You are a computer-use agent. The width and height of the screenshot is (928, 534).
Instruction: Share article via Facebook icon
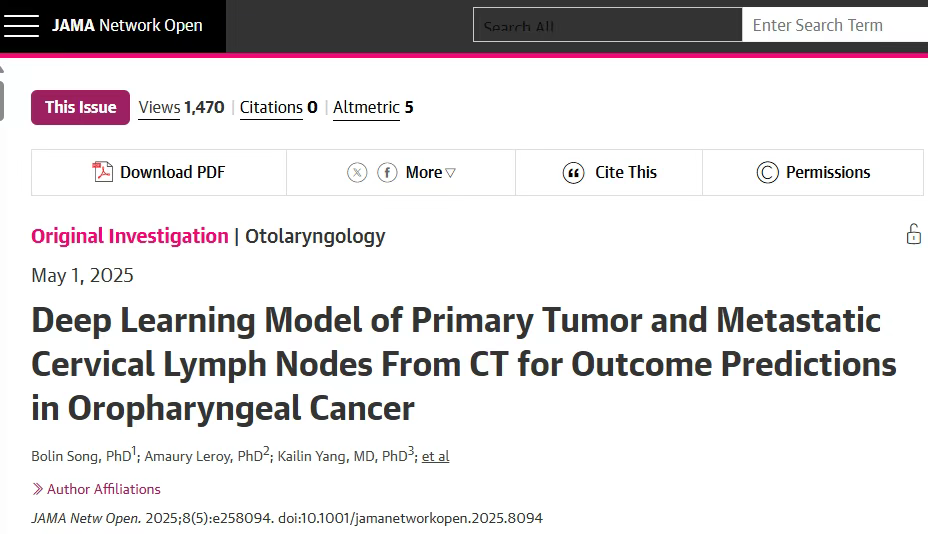(387, 172)
